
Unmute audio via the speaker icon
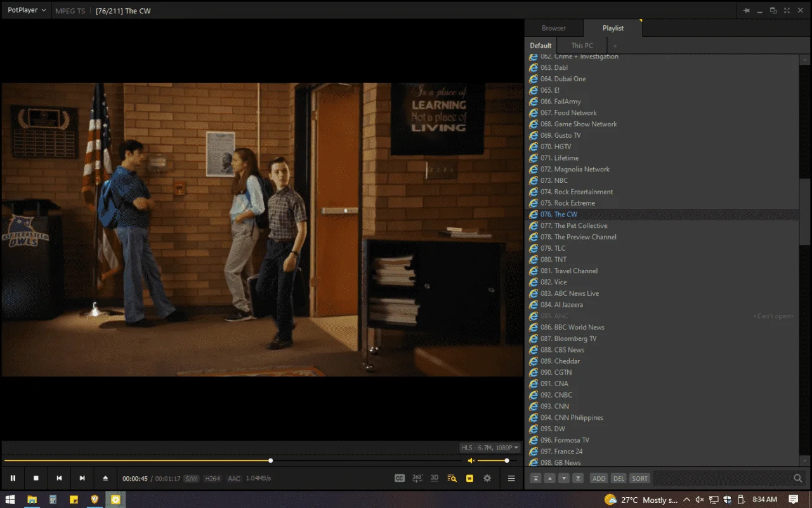click(471, 460)
